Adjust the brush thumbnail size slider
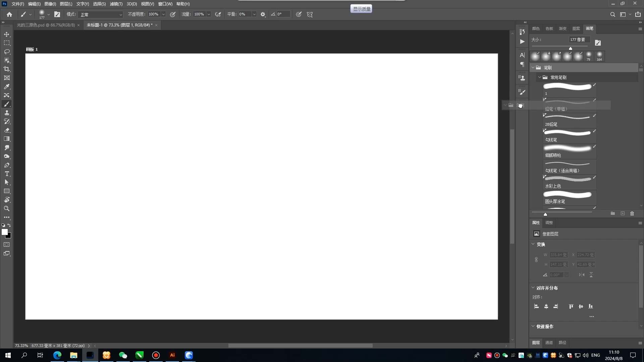This screenshot has width=644, height=362. click(x=545, y=214)
